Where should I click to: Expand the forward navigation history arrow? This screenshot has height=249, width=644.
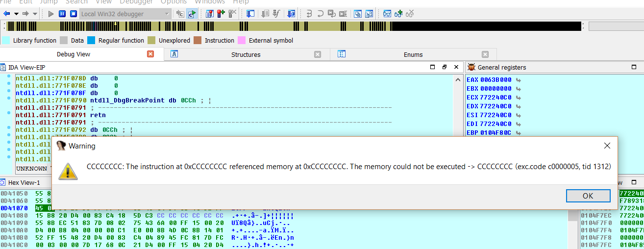pyautogui.click(x=35, y=14)
